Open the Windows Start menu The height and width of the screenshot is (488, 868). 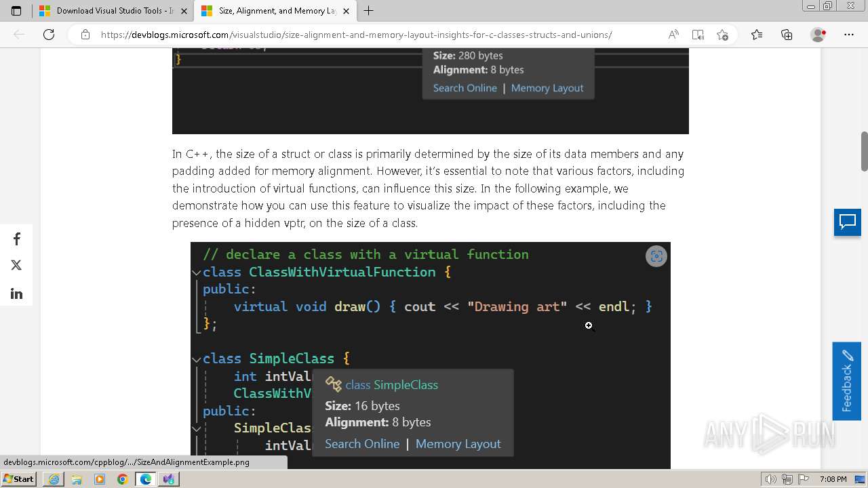click(x=19, y=479)
